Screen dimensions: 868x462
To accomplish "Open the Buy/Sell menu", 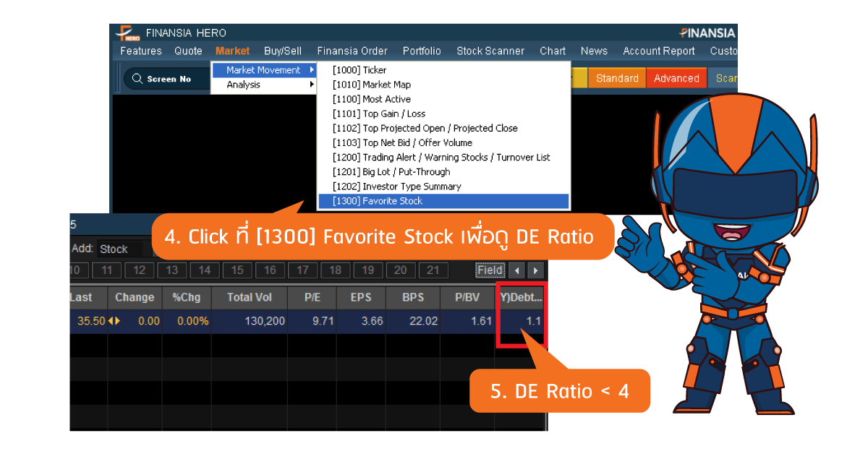I will tap(283, 51).
